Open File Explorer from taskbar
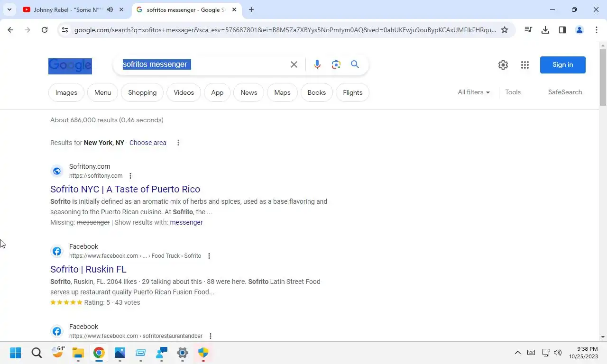The width and height of the screenshot is (607, 364). (x=78, y=353)
